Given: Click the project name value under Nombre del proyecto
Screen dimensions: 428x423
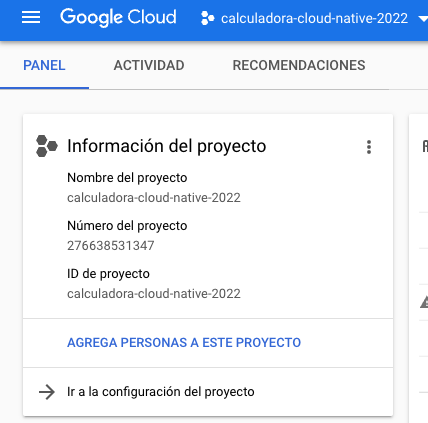Looking at the screenshot, I should 154,198.
